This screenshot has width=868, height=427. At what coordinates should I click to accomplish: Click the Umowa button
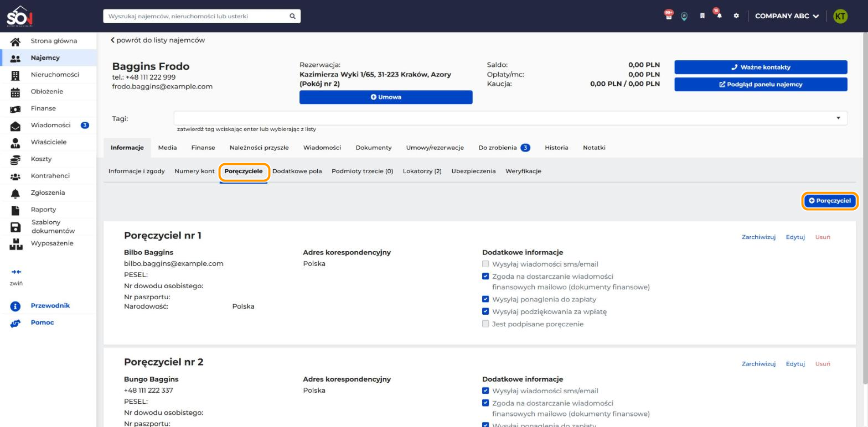(x=386, y=97)
